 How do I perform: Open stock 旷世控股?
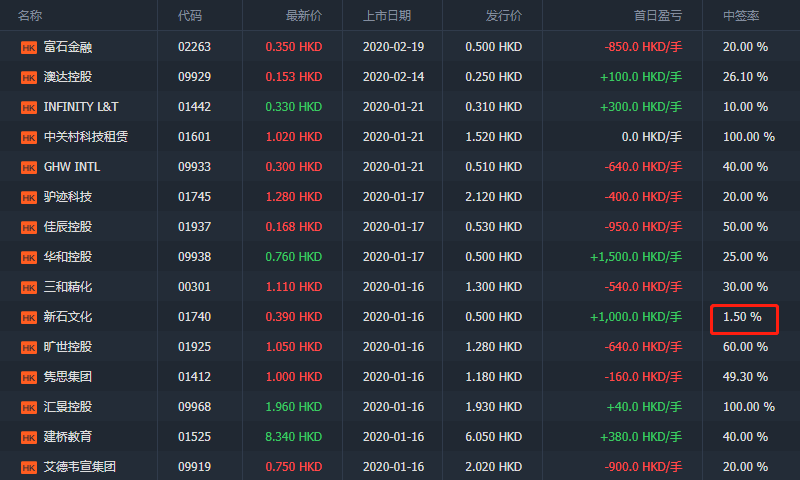coord(68,347)
